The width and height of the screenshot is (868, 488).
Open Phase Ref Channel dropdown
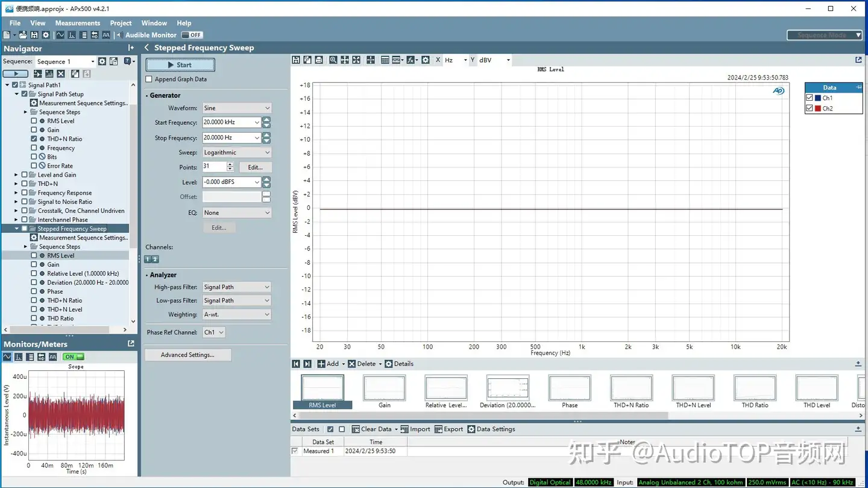[x=213, y=332]
